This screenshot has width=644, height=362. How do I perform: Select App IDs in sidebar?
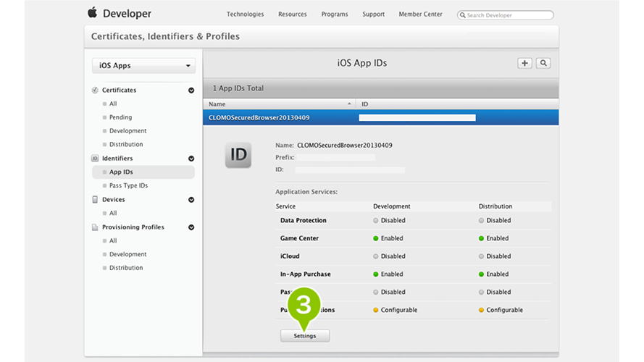coord(143,172)
